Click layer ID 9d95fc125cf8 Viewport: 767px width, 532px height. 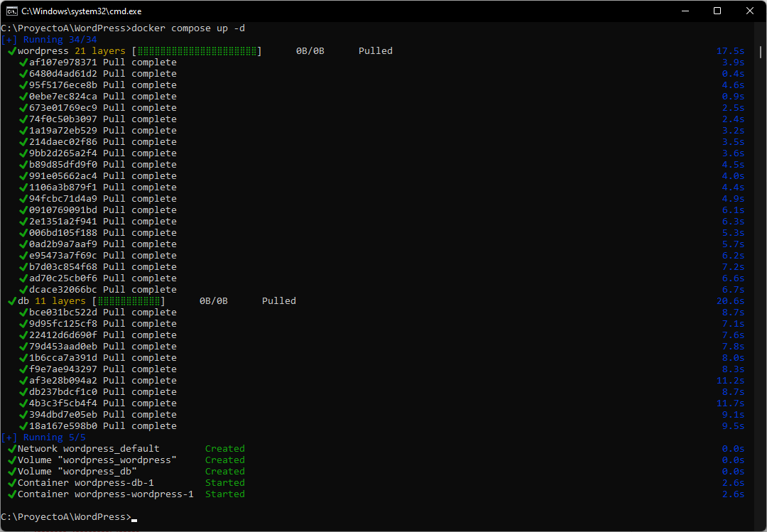63,323
